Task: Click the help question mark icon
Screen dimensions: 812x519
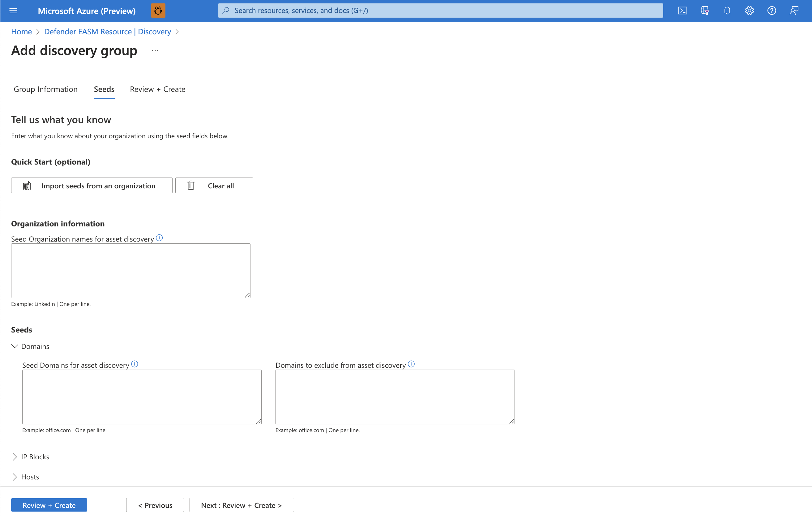Action: tap(772, 11)
